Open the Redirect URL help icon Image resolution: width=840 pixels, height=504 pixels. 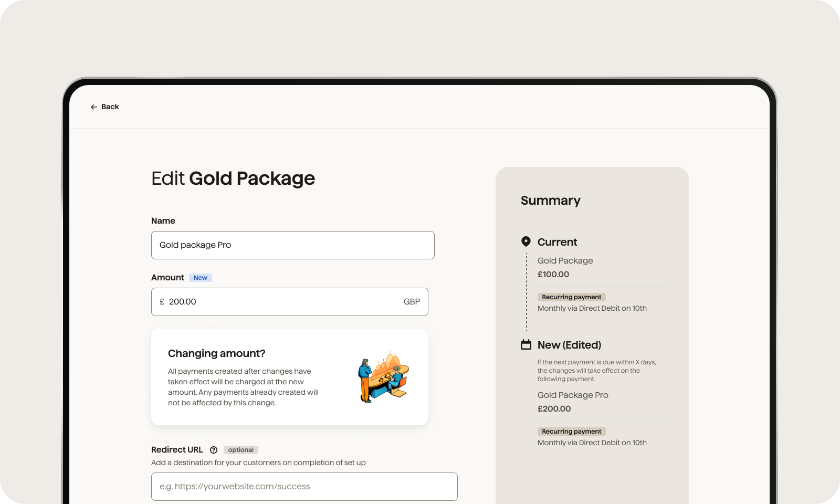click(x=214, y=450)
